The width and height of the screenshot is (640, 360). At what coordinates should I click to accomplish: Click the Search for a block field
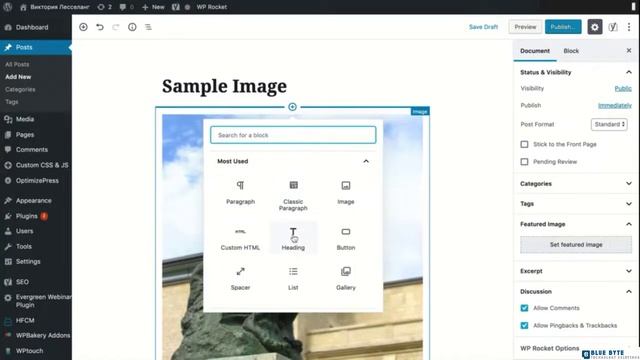coord(293,135)
